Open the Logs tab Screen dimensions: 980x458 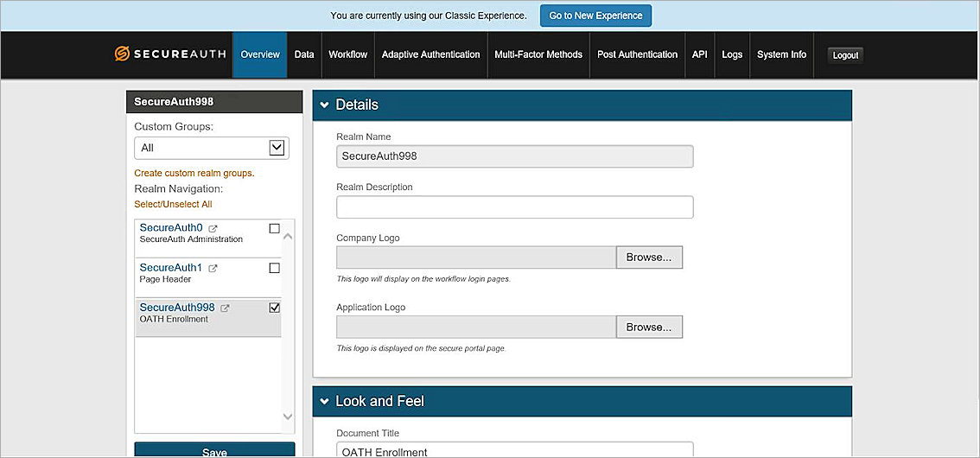click(x=732, y=54)
